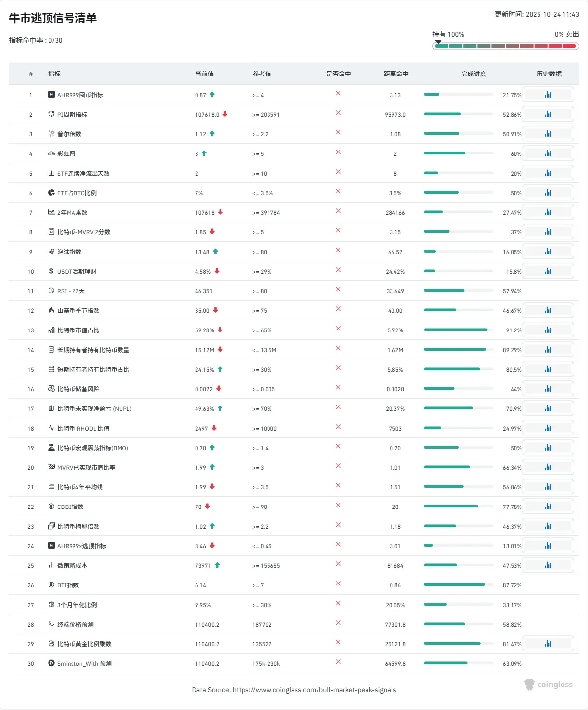Image resolution: width=588 pixels, height=710 pixels.
Task: Open history chart for PI周期指标
Action: click(x=548, y=114)
